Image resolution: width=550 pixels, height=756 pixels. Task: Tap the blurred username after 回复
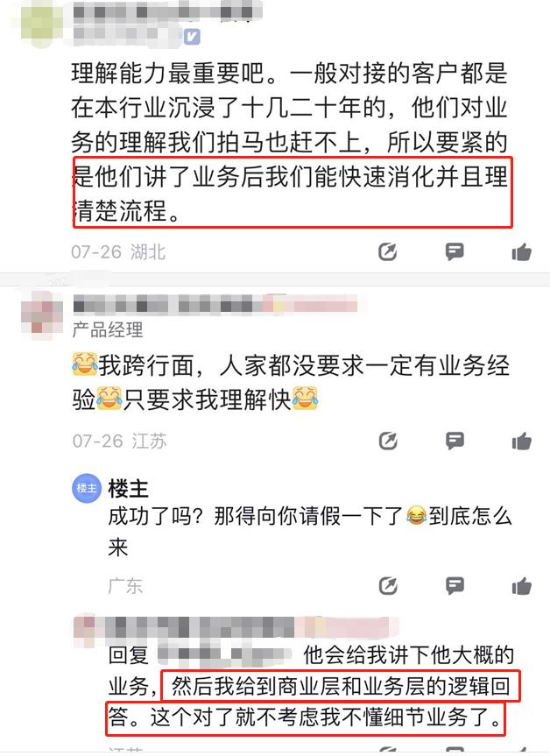tap(224, 656)
